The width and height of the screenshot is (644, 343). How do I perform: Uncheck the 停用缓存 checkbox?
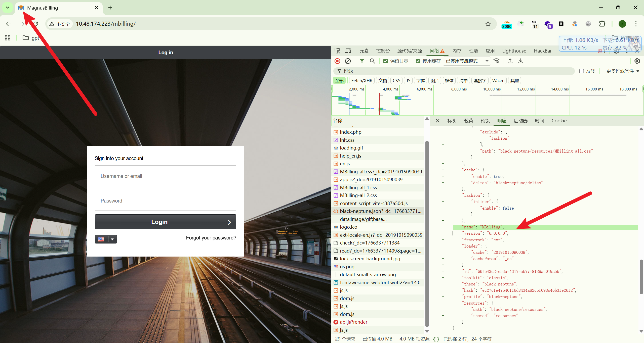click(x=418, y=61)
